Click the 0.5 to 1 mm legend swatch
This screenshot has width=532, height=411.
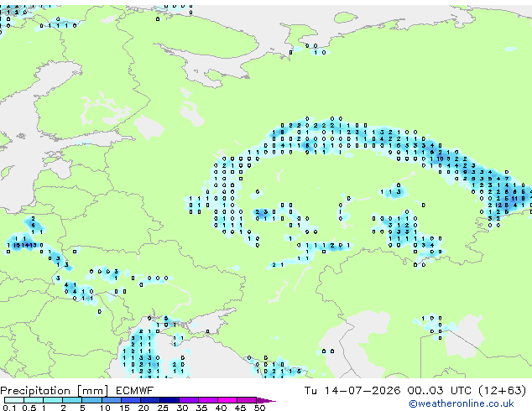(x=34, y=400)
